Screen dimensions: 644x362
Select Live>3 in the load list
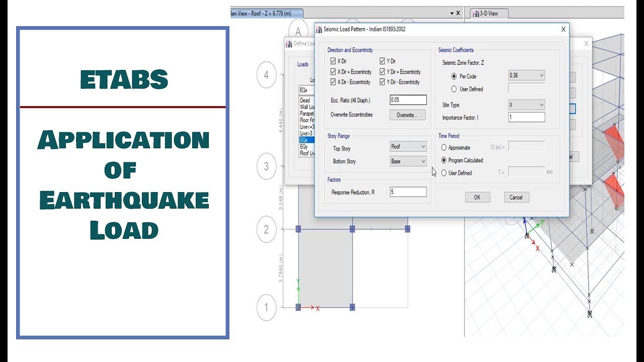(307, 133)
